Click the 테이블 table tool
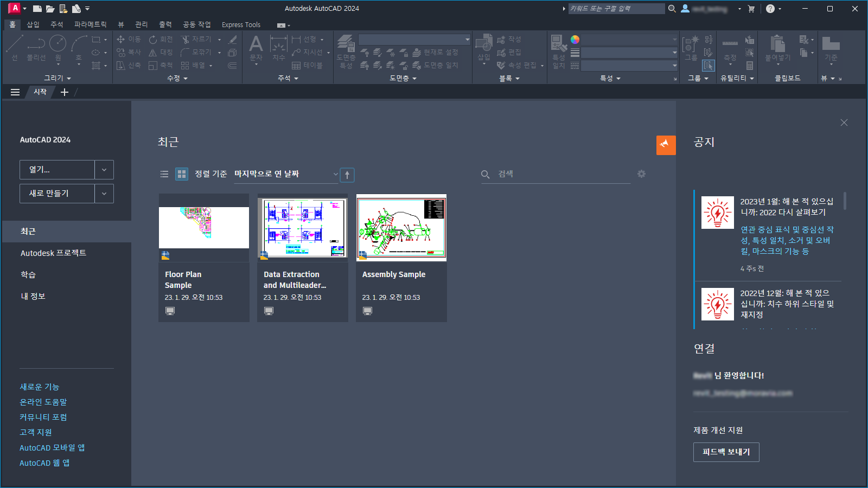 [x=307, y=65]
